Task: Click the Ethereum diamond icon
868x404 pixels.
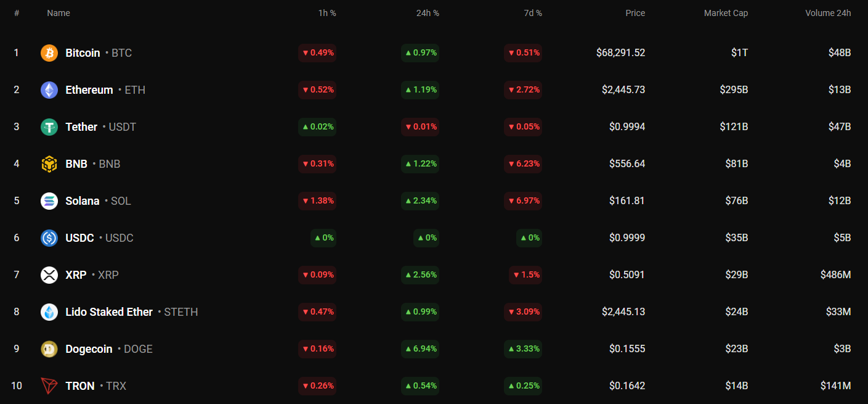Action: click(x=49, y=90)
